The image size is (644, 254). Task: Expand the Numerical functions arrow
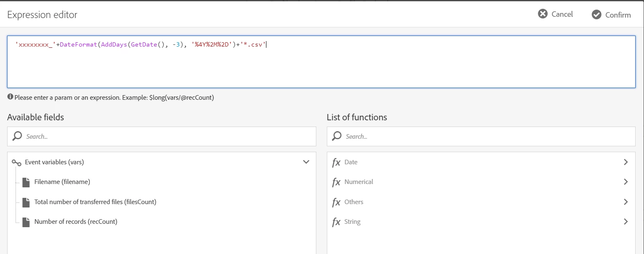pyautogui.click(x=626, y=182)
